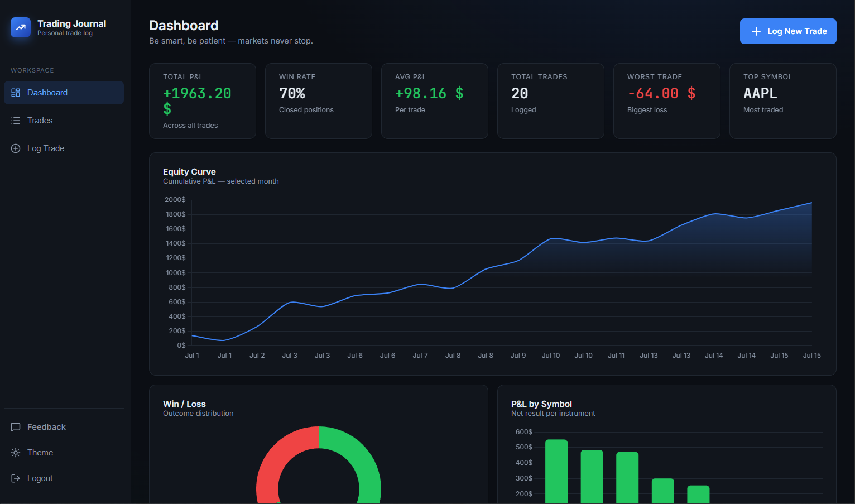Image resolution: width=855 pixels, height=504 pixels.
Task: Click 'Personal trade log' subtitle
Action: point(65,33)
